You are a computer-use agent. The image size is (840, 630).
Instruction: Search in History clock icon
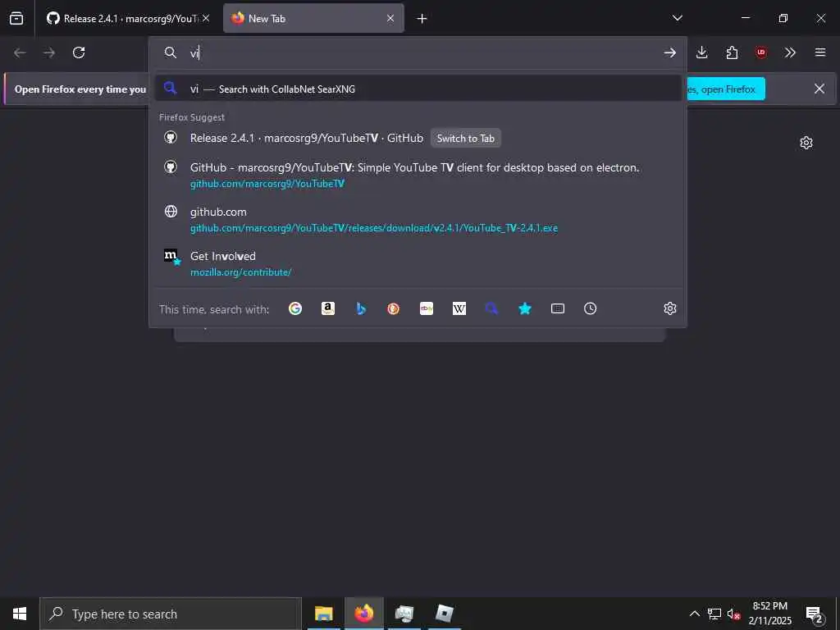(x=591, y=308)
